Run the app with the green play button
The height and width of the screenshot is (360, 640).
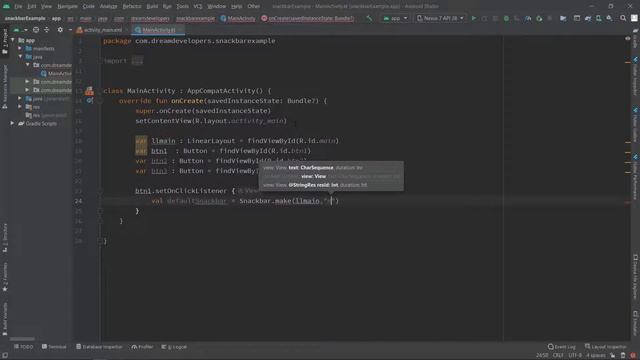click(x=473, y=18)
